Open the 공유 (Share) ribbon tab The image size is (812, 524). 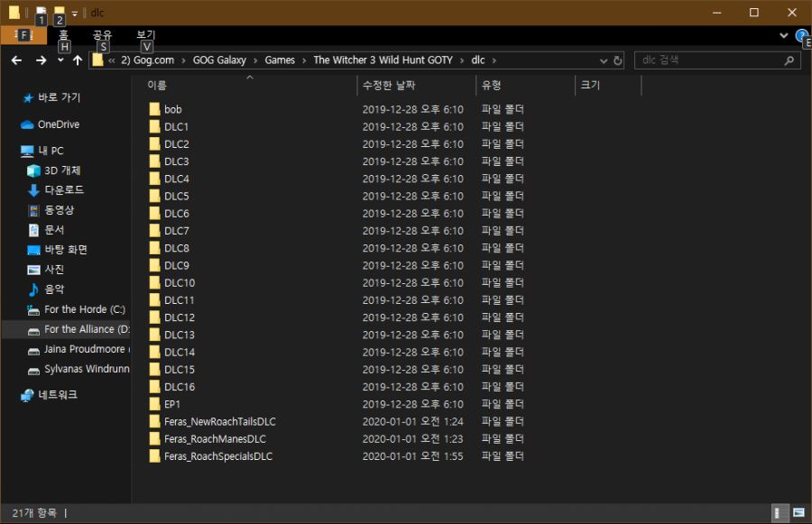pos(102,35)
